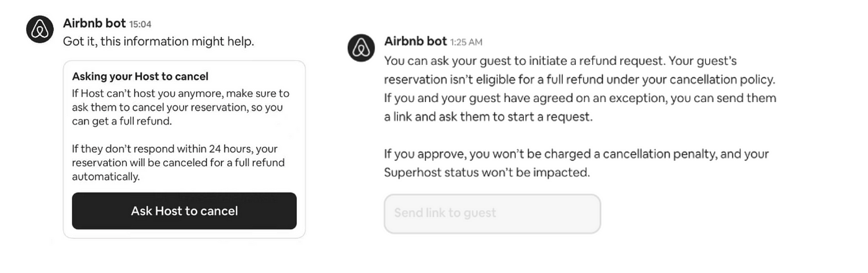Click the 'Got it, this information might help.' message
The width and height of the screenshot is (868, 273).
click(x=159, y=41)
